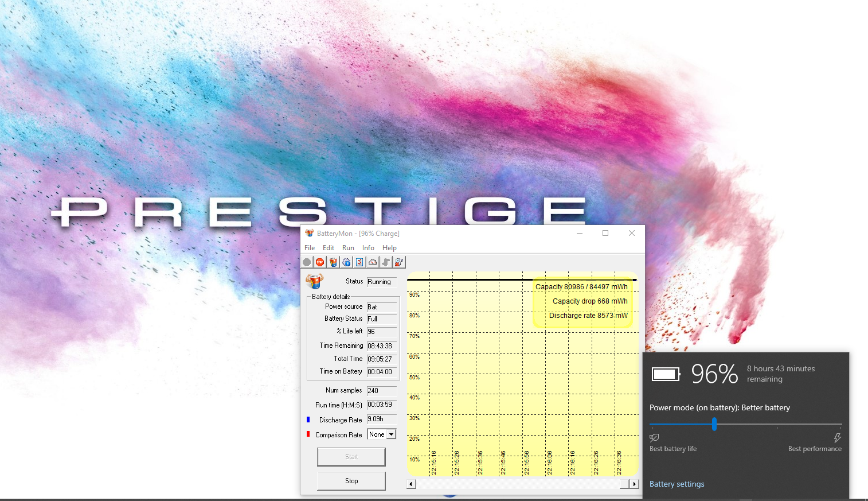Open the checklist configuration toolbar icon
This screenshot has width=868, height=501.
(x=359, y=262)
